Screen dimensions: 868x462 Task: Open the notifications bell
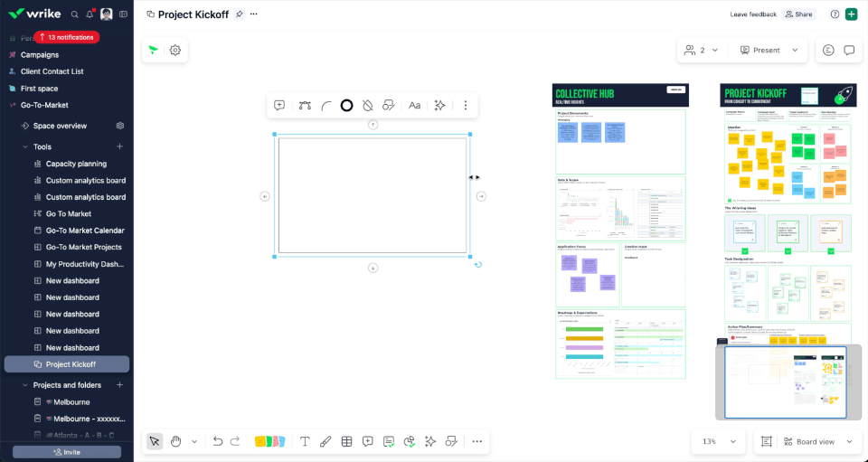tap(90, 14)
